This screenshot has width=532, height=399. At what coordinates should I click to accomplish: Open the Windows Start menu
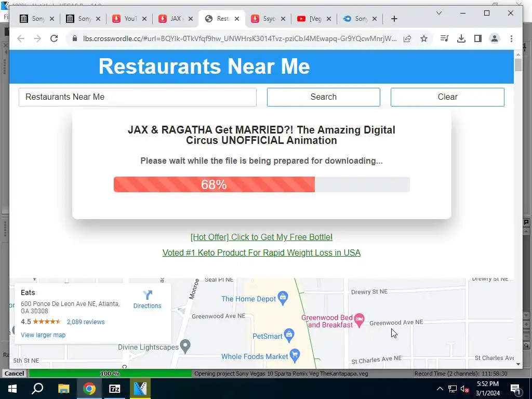(x=12, y=389)
